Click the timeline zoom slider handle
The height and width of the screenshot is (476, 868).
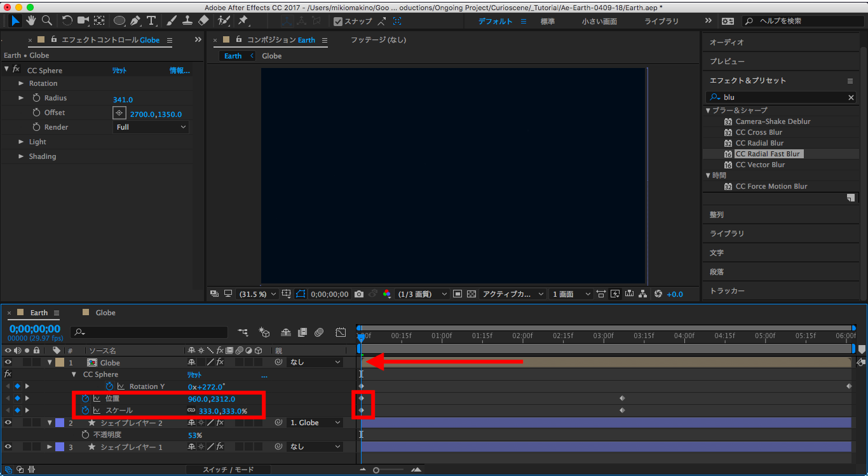377,470
